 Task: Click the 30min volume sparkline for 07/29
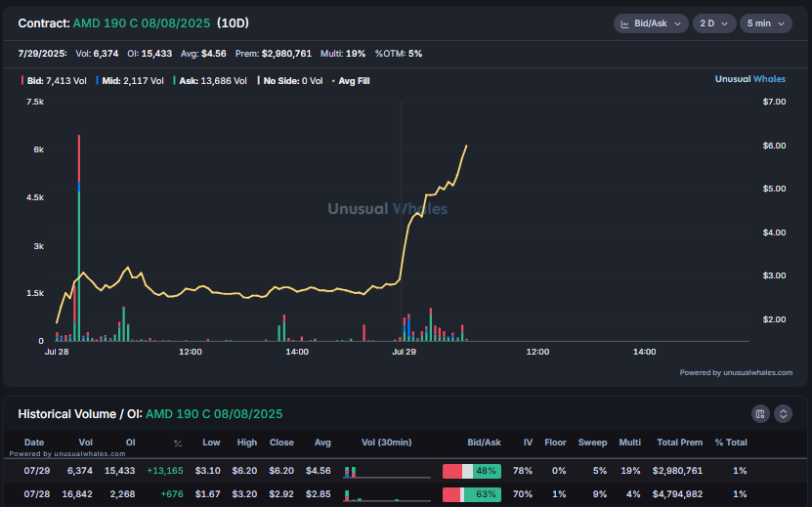pos(387,472)
